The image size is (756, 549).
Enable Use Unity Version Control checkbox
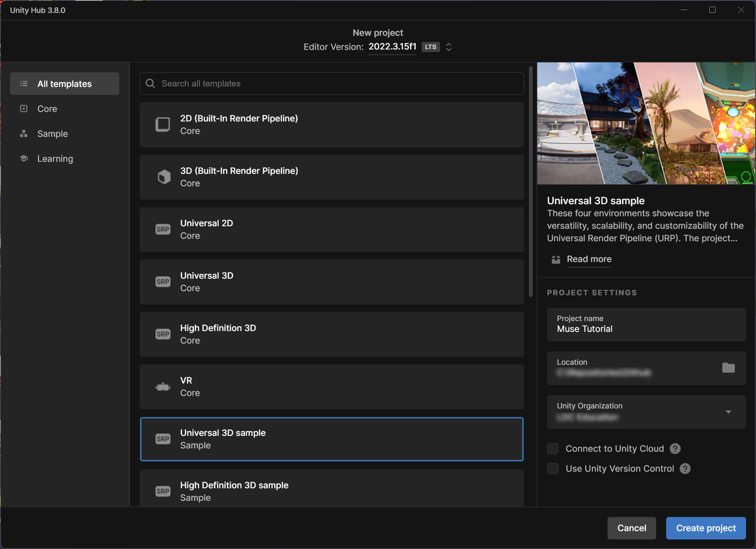[x=553, y=469]
